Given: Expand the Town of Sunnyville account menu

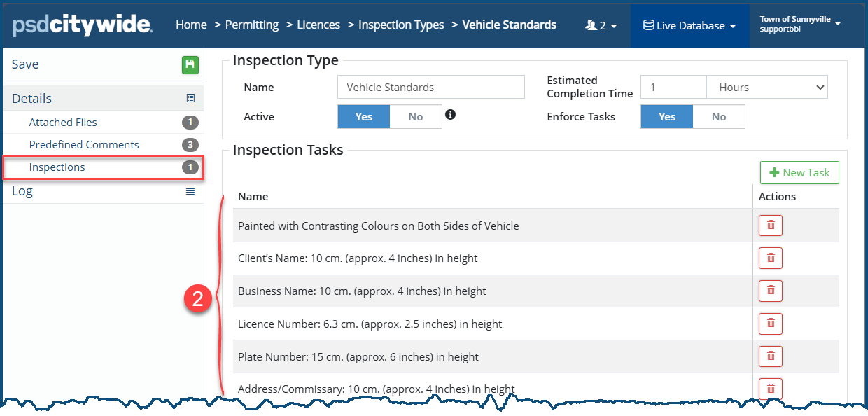Looking at the screenshot, I should [x=800, y=24].
